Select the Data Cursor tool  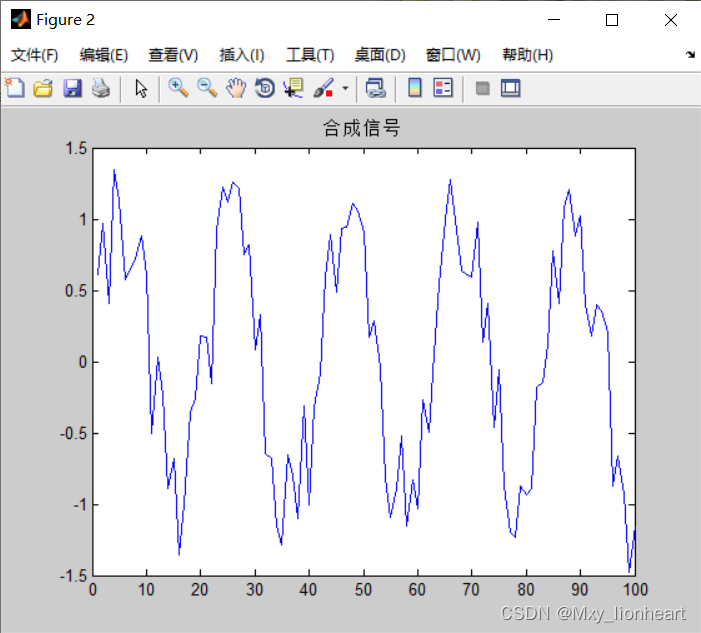pos(293,88)
